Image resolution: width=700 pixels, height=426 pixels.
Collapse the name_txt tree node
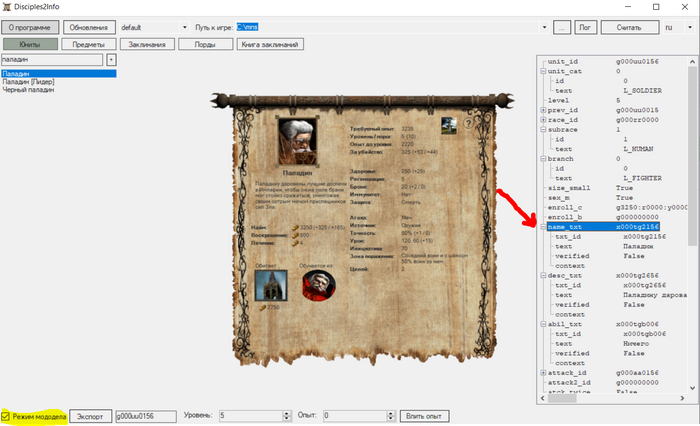pos(543,227)
